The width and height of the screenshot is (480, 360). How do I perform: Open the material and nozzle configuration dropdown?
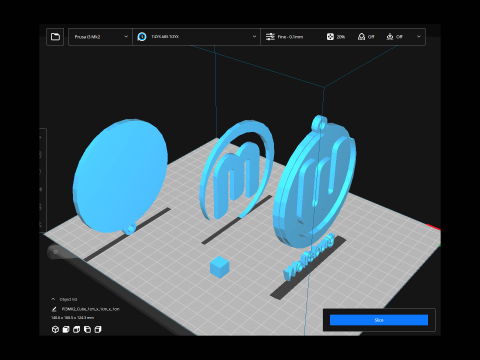[x=196, y=37]
